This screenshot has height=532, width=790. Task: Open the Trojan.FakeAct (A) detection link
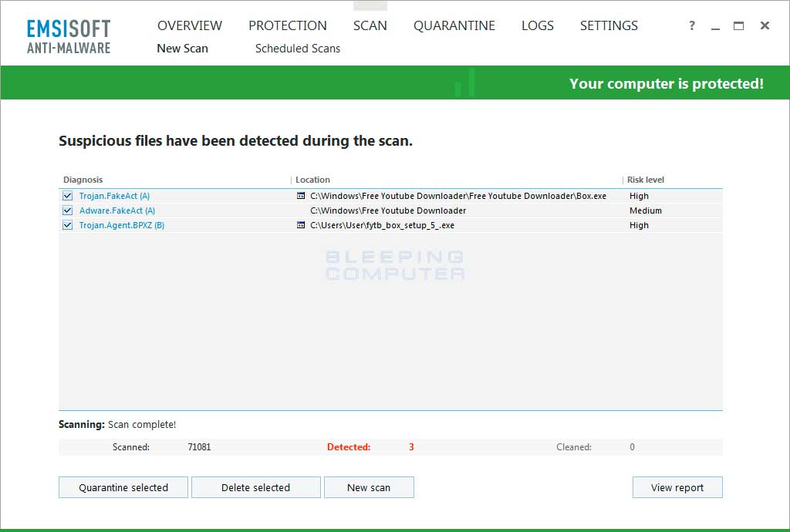(114, 195)
